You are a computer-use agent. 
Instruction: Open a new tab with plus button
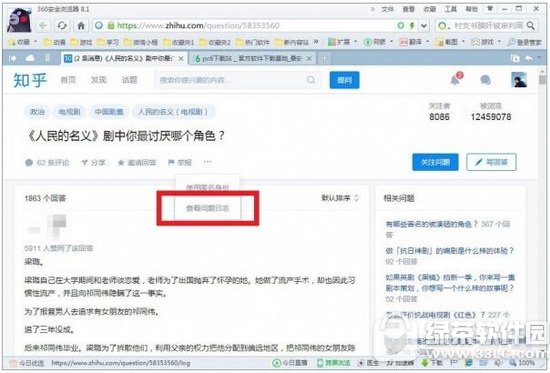[324, 58]
